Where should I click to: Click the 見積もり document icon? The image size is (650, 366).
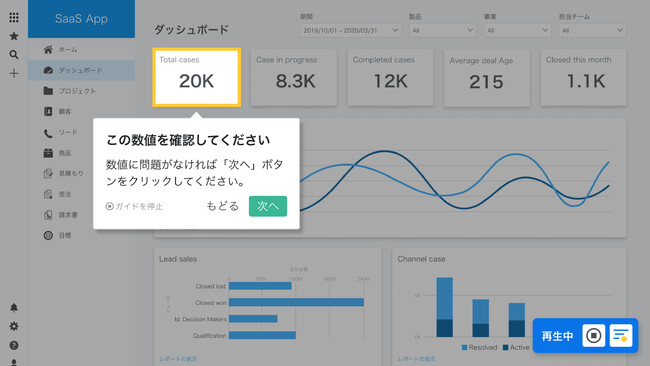[x=48, y=173]
